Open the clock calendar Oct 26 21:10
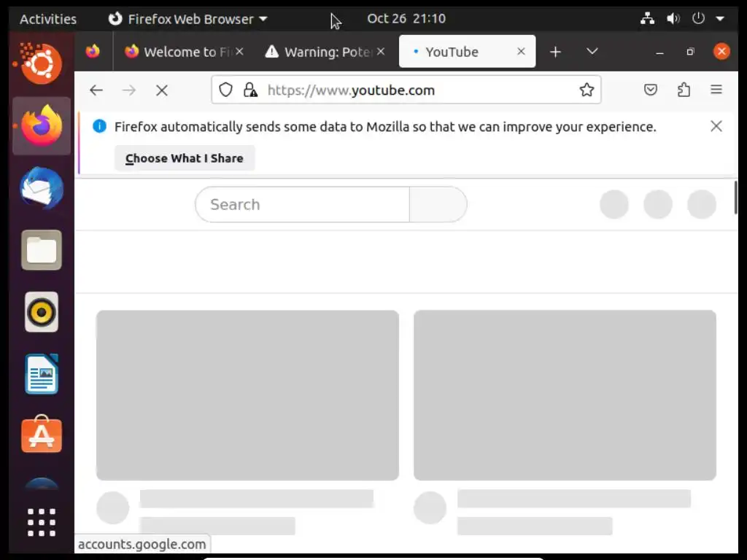The height and width of the screenshot is (560, 747). (406, 18)
